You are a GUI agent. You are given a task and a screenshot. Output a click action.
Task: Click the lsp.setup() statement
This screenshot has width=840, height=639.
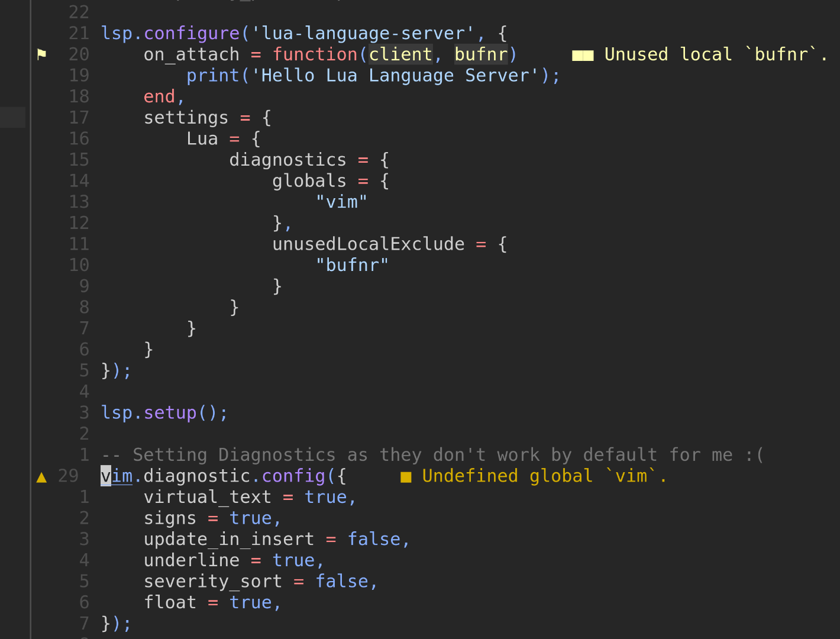point(164,412)
